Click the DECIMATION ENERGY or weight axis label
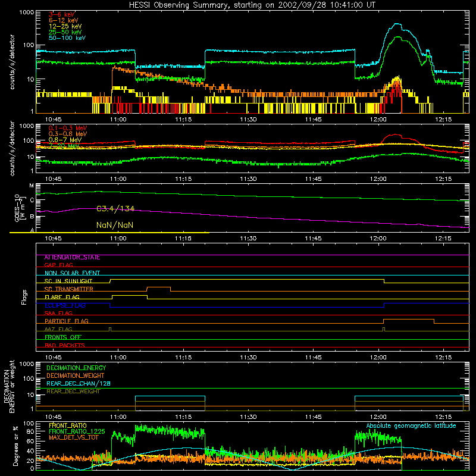The image size is (476, 476). (9, 386)
